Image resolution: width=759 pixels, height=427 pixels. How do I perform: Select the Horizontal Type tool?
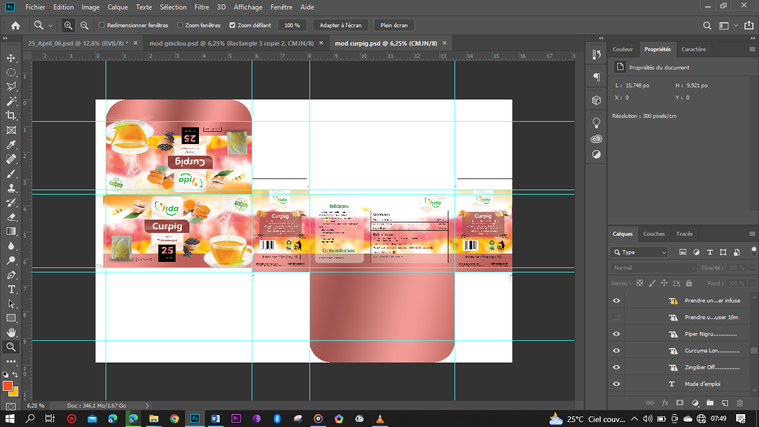(11, 290)
